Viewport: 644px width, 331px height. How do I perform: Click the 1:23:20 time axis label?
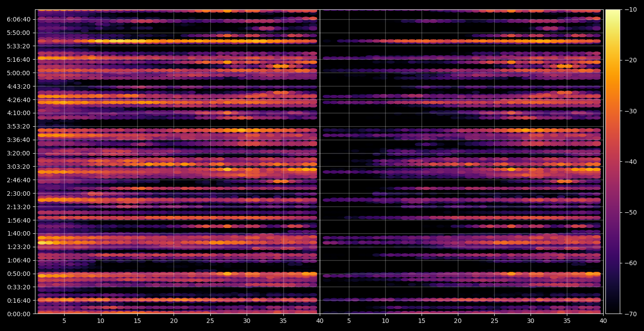(x=19, y=247)
